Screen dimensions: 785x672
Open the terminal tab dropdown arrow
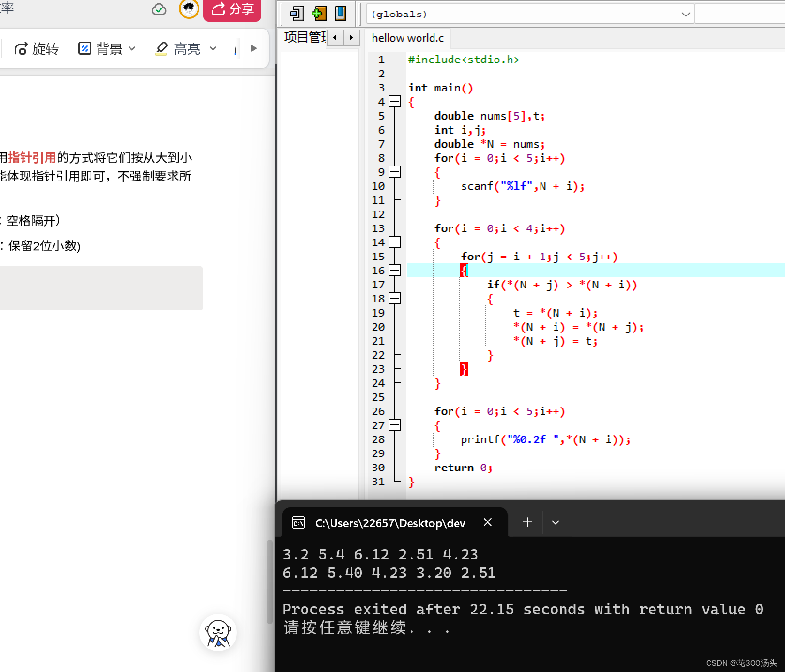pyautogui.click(x=556, y=522)
